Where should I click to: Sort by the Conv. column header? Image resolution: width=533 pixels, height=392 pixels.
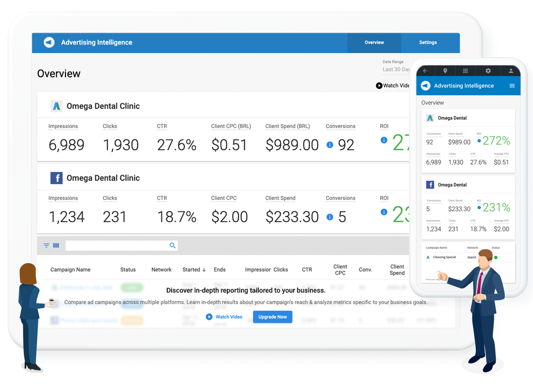coord(365,270)
